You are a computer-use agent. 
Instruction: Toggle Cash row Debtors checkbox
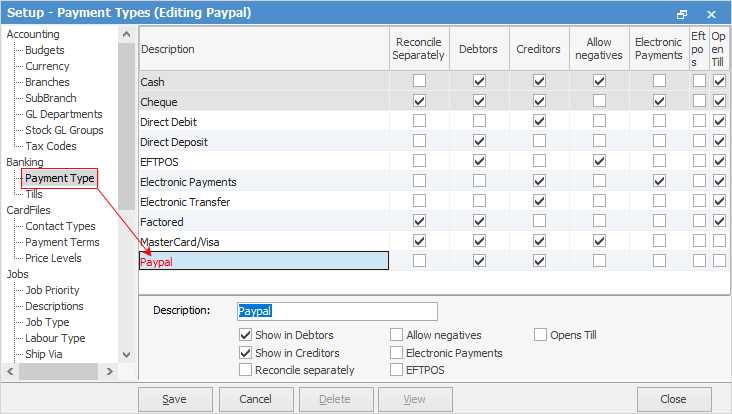point(479,81)
